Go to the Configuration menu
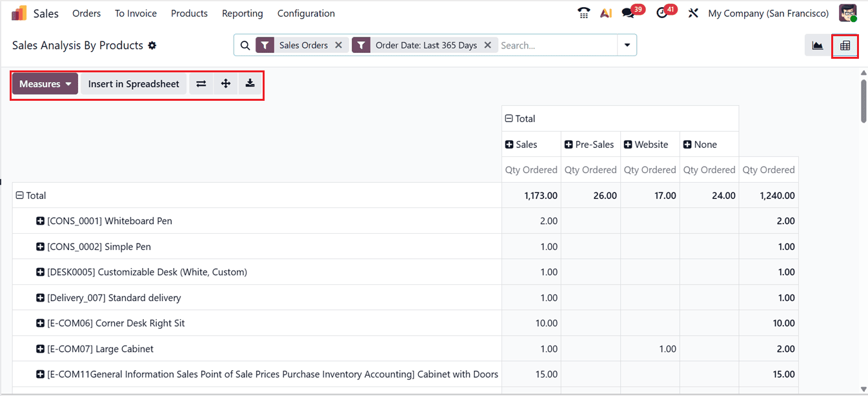868x396 pixels. (306, 13)
